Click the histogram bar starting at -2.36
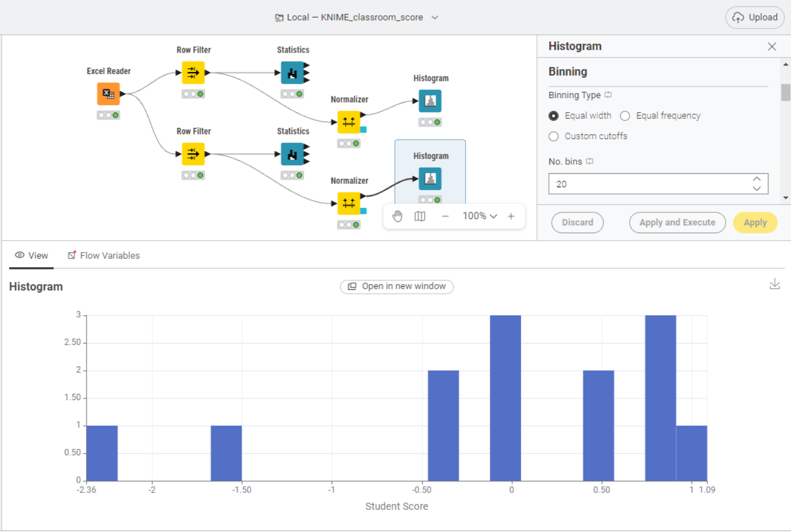The height and width of the screenshot is (532, 791). point(102,453)
